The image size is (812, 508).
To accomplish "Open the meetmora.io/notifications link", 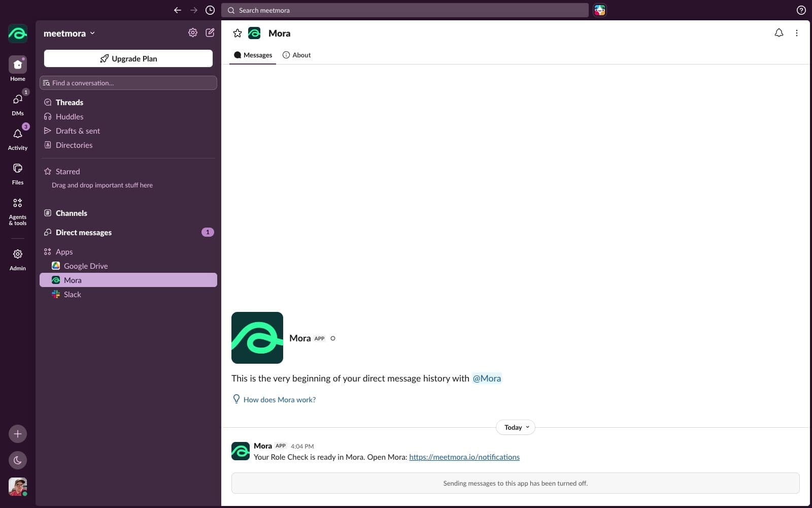I will (464, 457).
